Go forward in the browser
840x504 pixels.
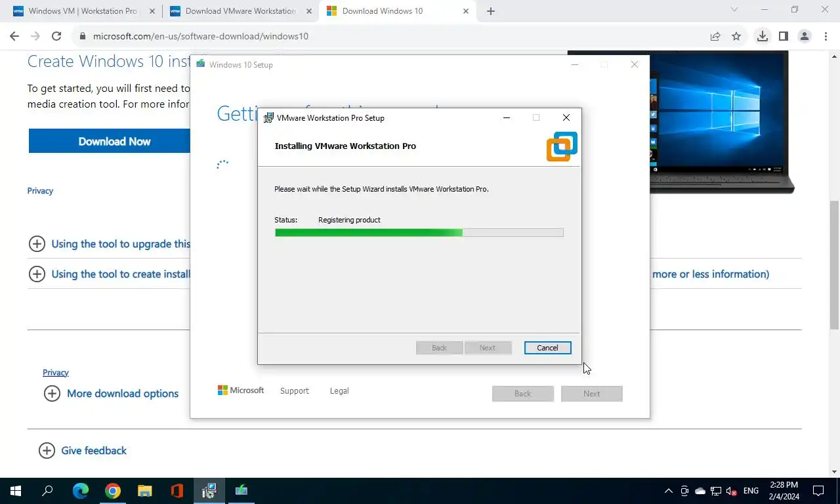(x=35, y=36)
